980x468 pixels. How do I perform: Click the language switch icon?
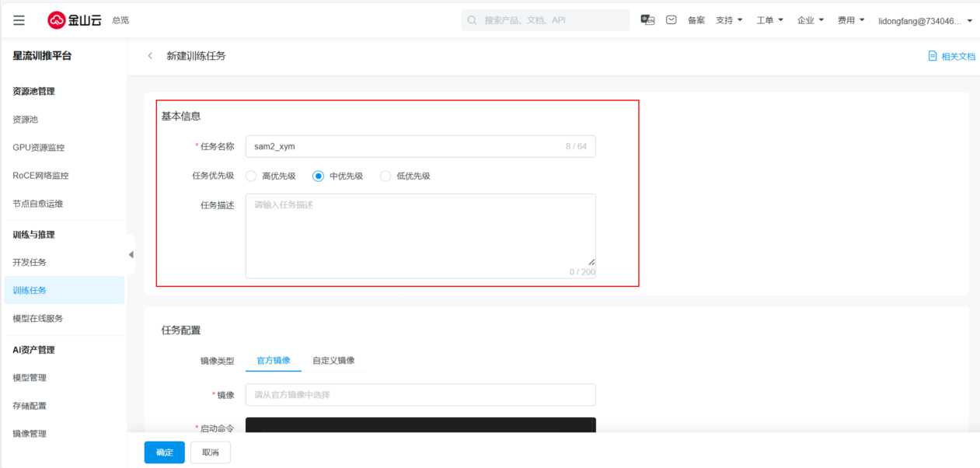click(647, 20)
